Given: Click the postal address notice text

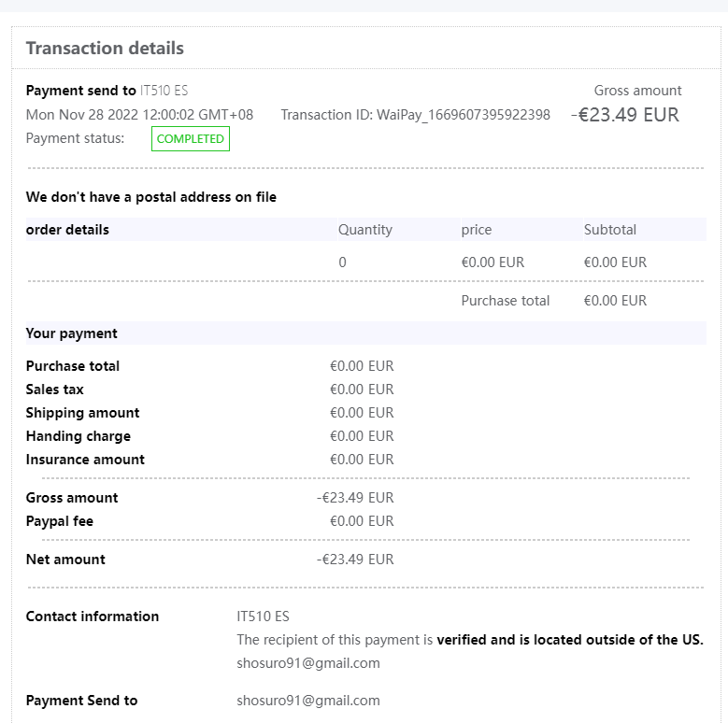Looking at the screenshot, I should tap(151, 197).
